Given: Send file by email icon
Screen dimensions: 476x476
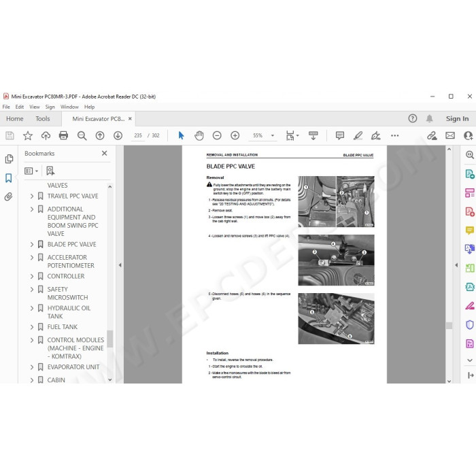Looking at the screenshot, I should click(450, 135).
